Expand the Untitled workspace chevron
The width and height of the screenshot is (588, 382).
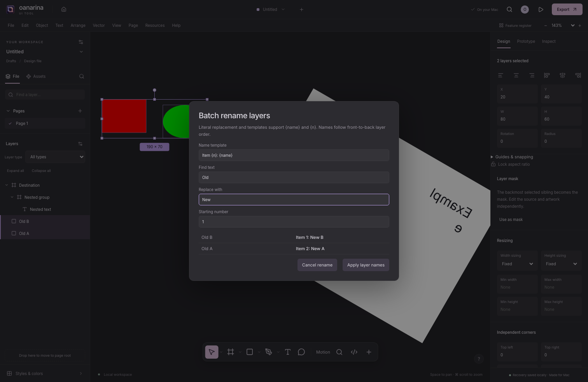[81, 52]
